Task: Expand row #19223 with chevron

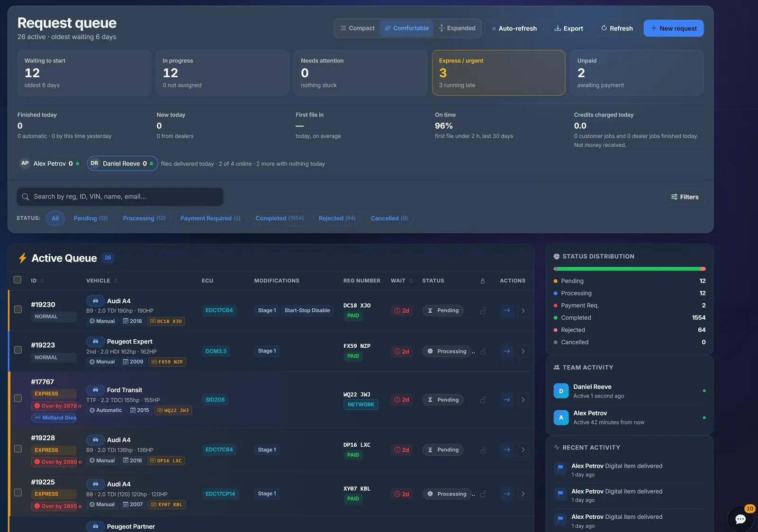Action: 523,352
